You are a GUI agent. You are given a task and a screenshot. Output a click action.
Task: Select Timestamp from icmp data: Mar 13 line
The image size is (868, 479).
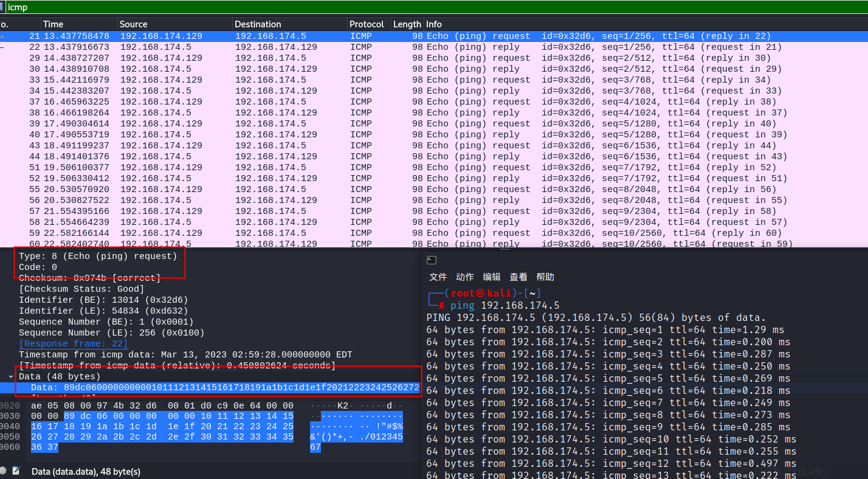coord(185,355)
